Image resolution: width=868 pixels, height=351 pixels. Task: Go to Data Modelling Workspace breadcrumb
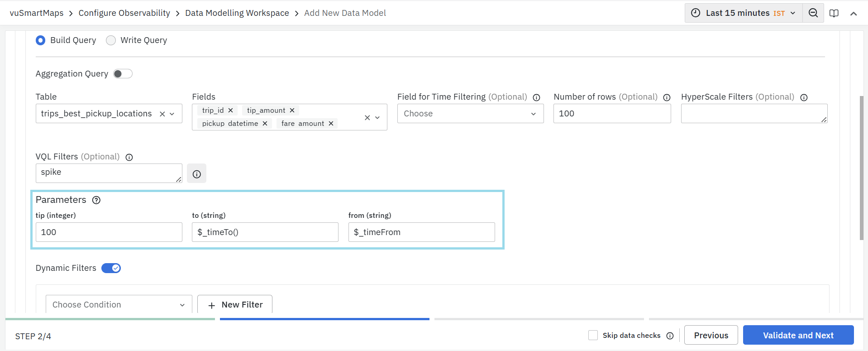click(237, 13)
